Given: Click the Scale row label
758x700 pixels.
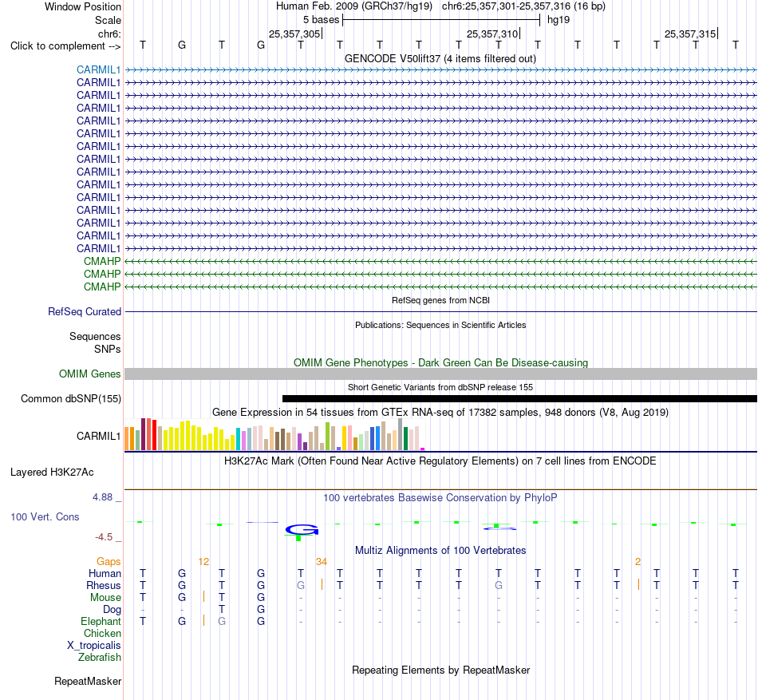Looking at the screenshot, I should (108, 20).
